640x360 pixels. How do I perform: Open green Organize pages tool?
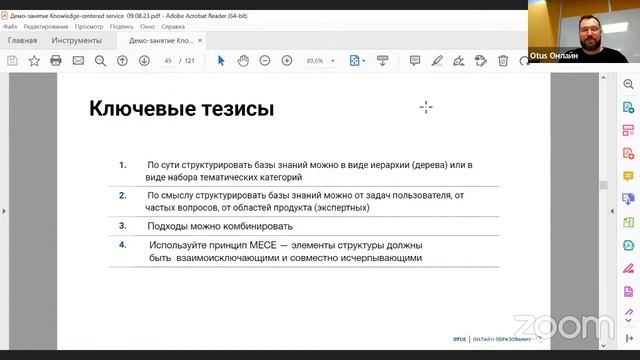pos(629,222)
